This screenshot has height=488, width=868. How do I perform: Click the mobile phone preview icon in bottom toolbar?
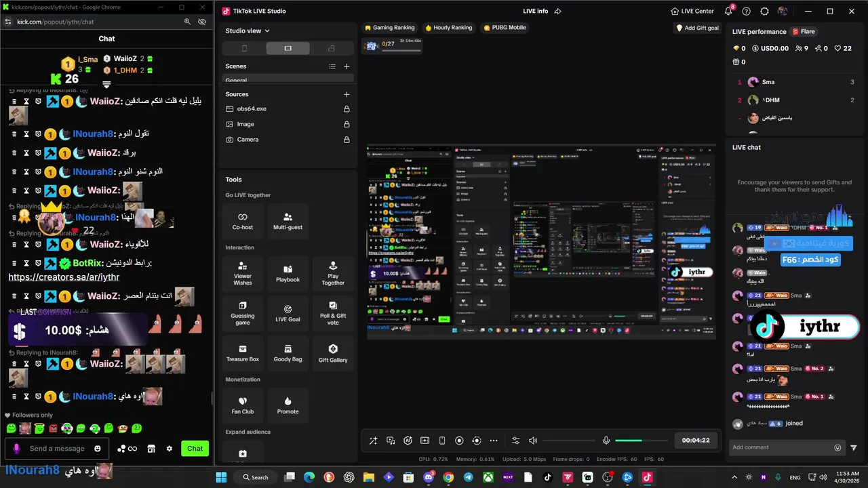tap(442, 441)
